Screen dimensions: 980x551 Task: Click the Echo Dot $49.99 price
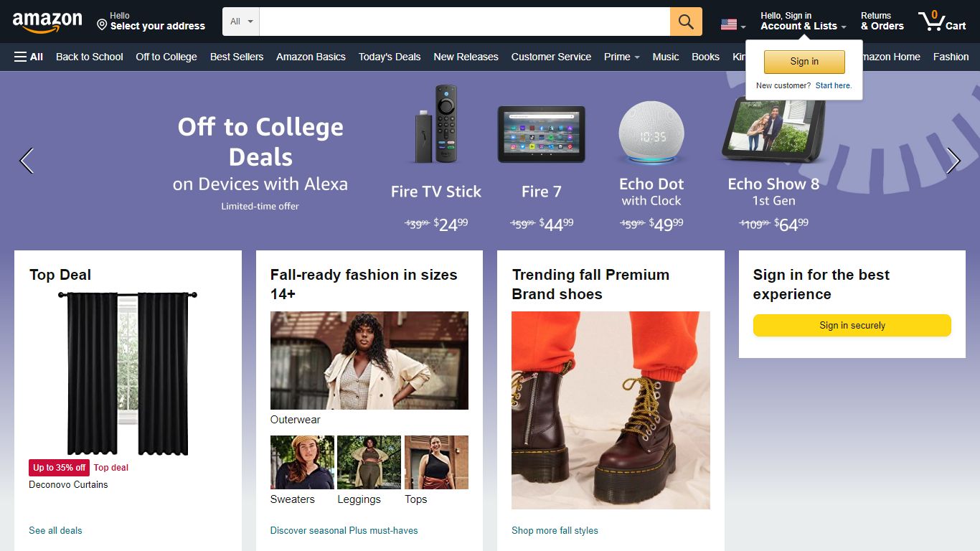point(666,225)
